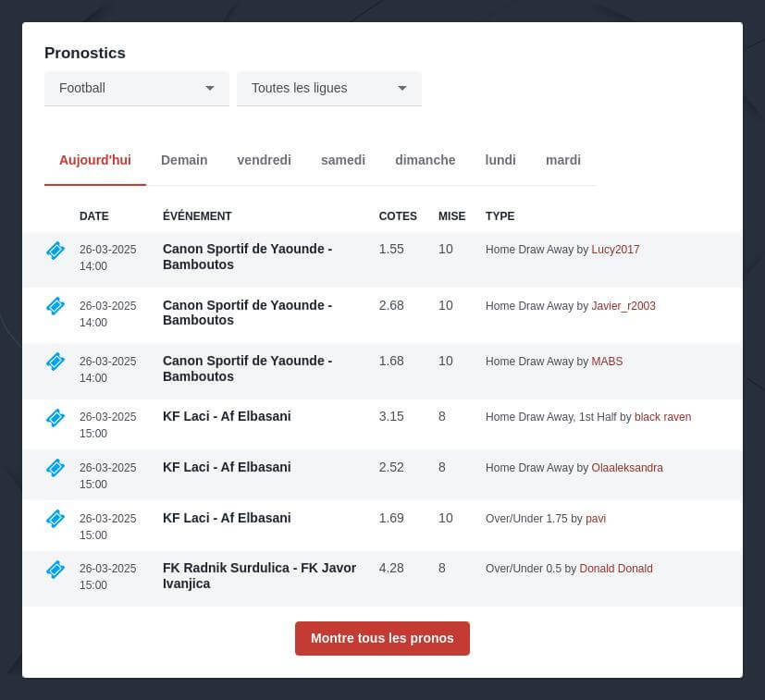This screenshot has width=765, height=700.
Task: Open KF Laci match with odds 3.15
Action: [x=227, y=417]
